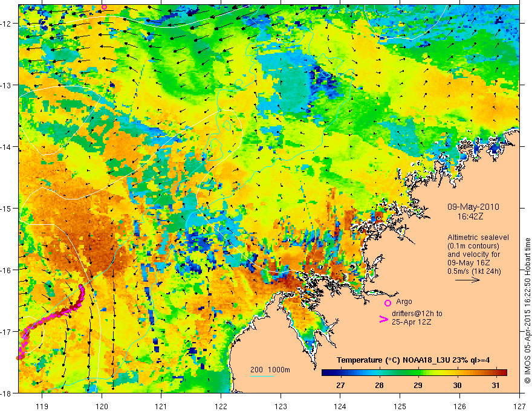Click the 'Temperature (°C) NOAA18_L3U 23% ql>=4' title
The image size is (532, 411).
[x=413, y=360]
